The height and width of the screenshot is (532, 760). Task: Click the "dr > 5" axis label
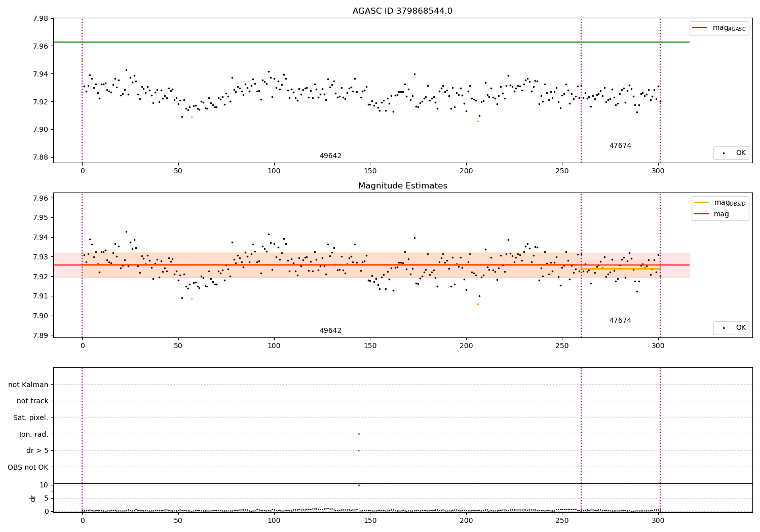pyautogui.click(x=37, y=450)
